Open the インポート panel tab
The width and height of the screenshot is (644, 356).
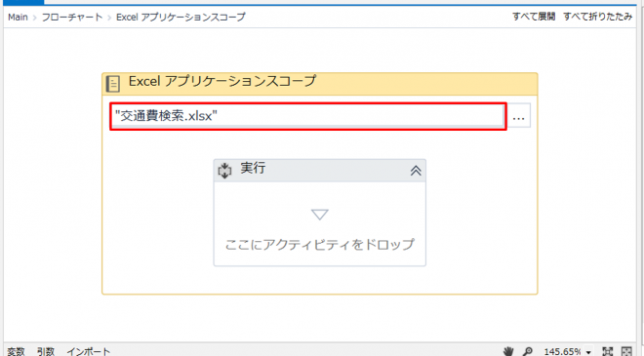click(88, 351)
